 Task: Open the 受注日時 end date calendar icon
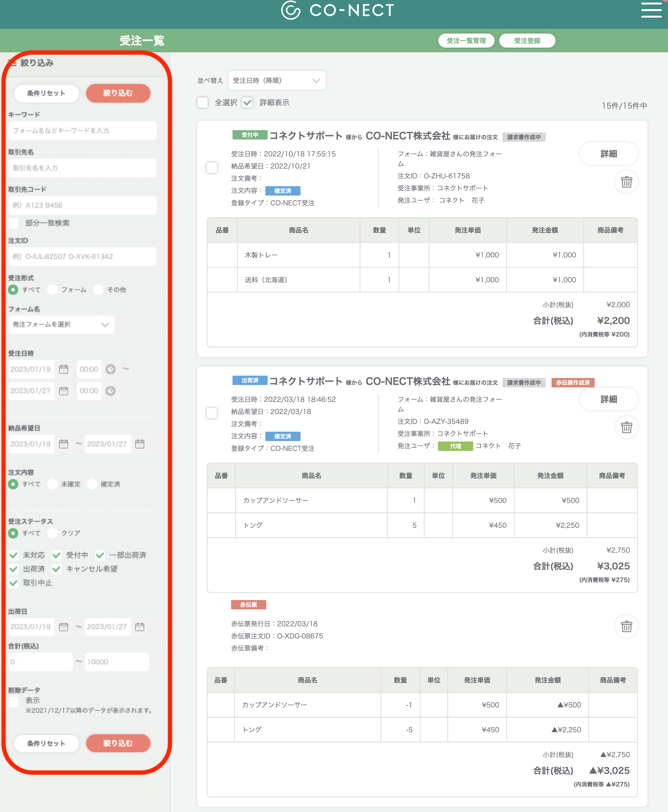tap(64, 391)
